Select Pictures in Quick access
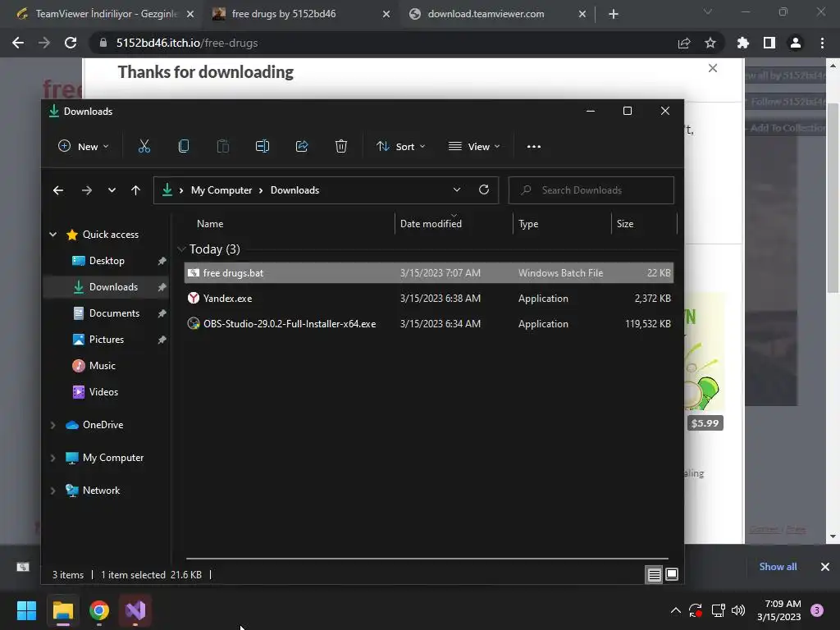The image size is (840, 630). point(106,340)
